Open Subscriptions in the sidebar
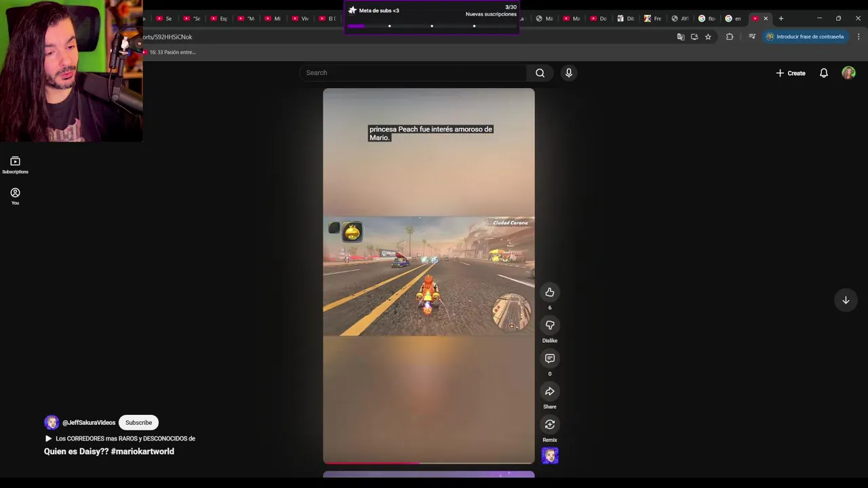 [x=15, y=165]
